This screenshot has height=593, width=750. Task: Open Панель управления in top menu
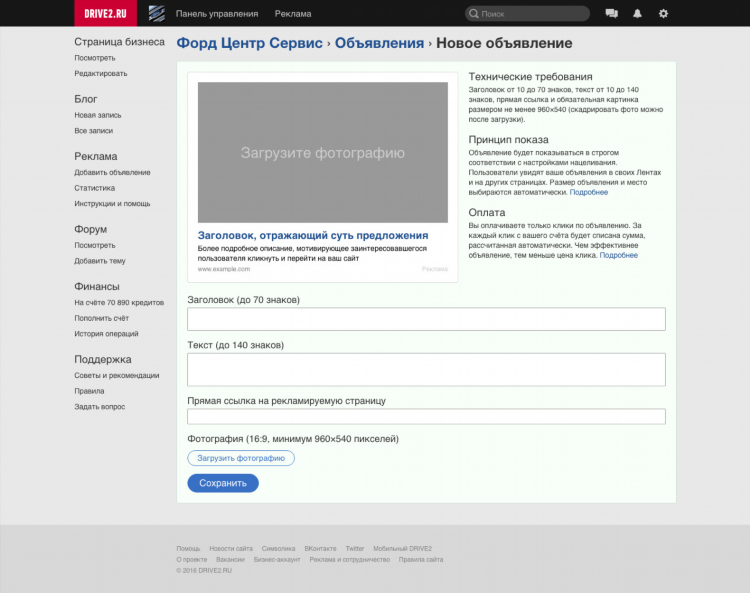(217, 14)
